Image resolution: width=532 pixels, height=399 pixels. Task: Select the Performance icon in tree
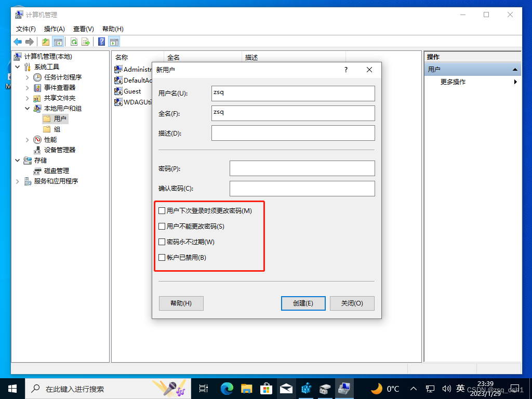[x=37, y=140]
